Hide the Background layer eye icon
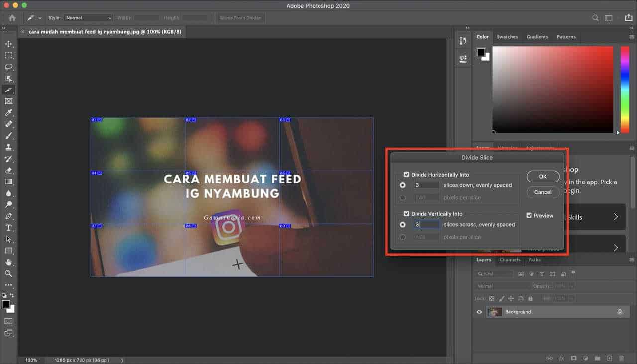Image resolution: width=637 pixels, height=364 pixels. tap(479, 312)
